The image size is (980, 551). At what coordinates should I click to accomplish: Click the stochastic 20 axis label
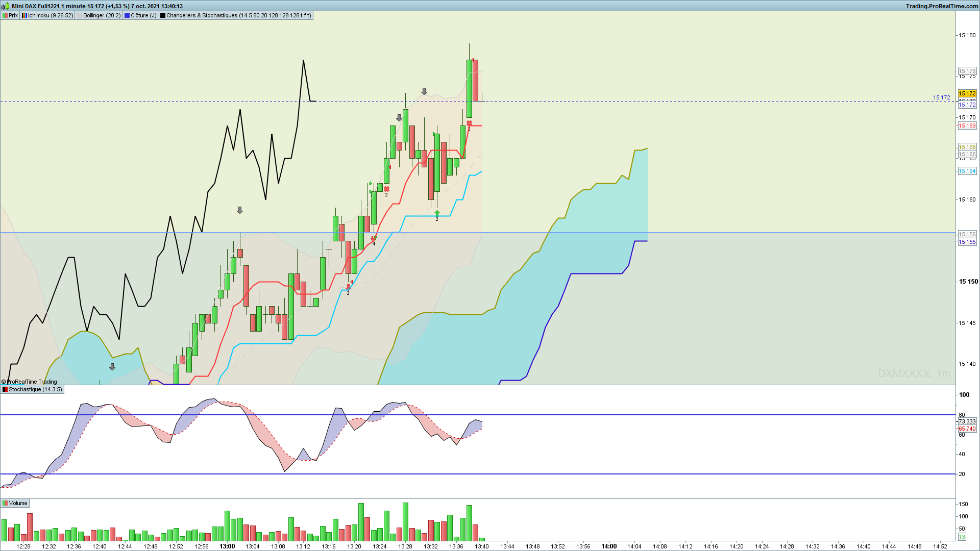(962, 474)
